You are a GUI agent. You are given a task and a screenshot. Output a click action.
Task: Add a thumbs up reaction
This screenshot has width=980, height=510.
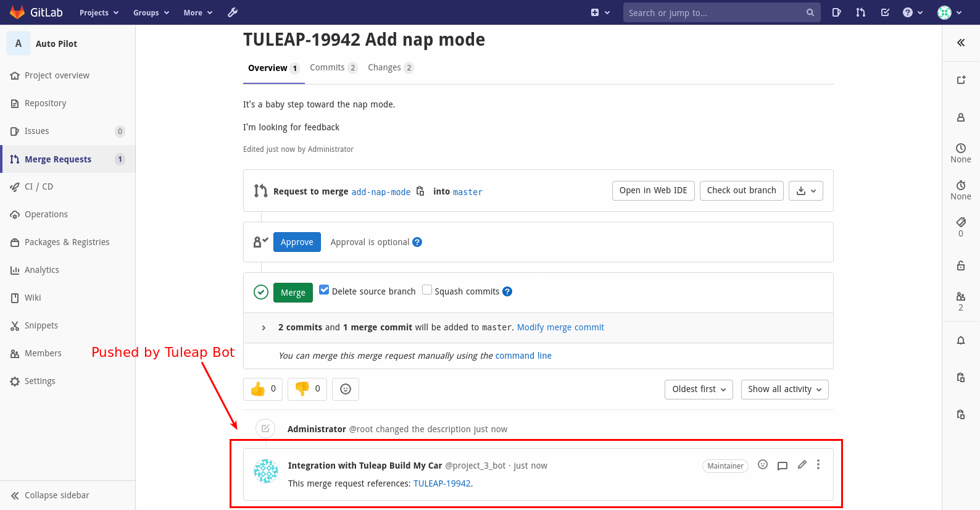pos(263,389)
